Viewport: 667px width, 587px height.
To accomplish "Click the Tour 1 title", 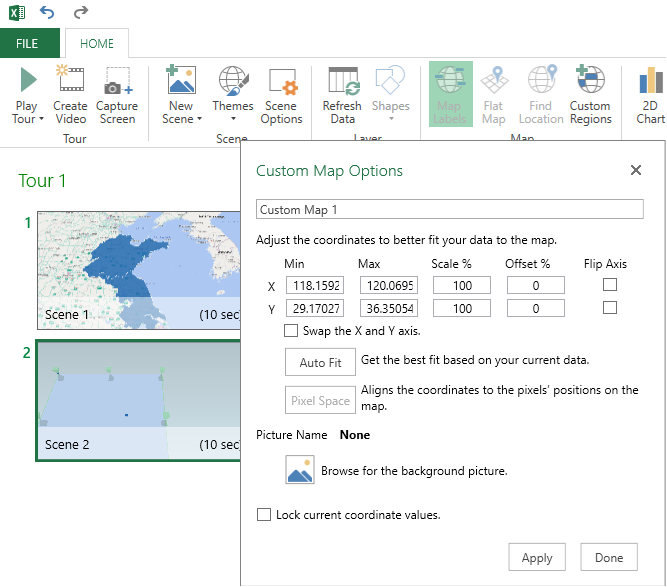I will click(42, 181).
